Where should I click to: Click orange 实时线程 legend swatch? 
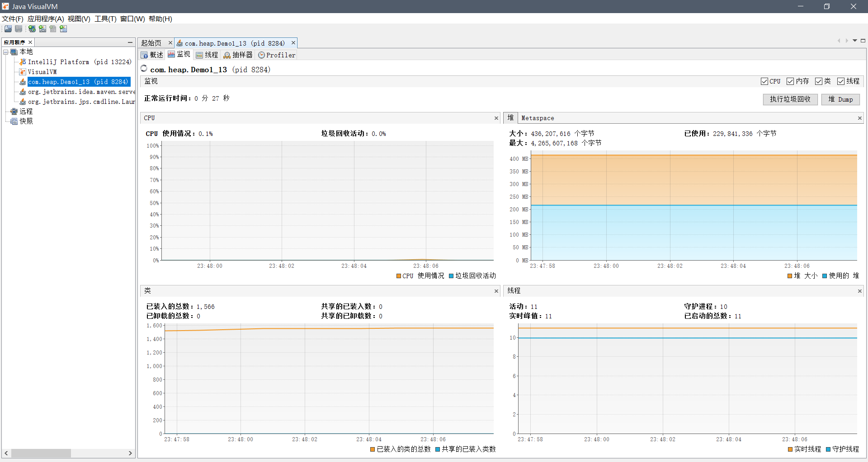pyautogui.click(x=790, y=449)
